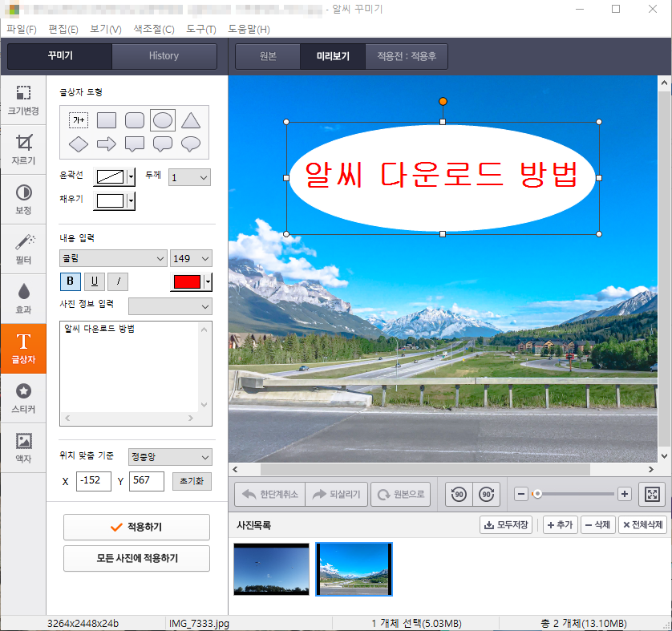Click 전체삭제 delete all button
Image resolution: width=672 pixels, height=631 pixels.
(642, 524)
